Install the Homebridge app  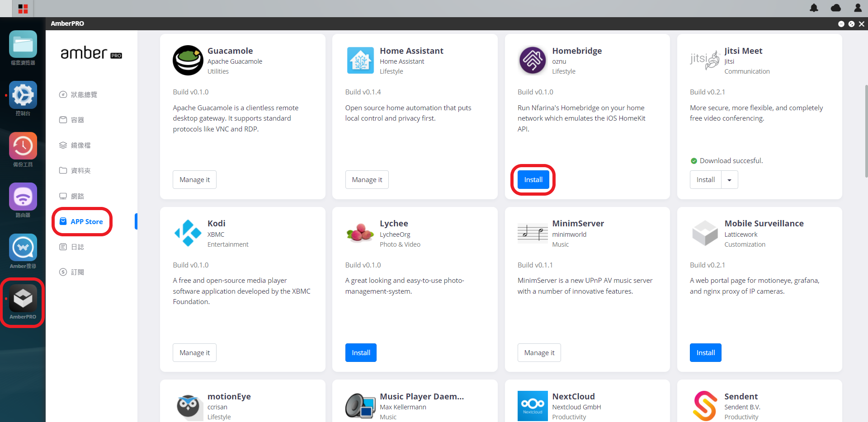click(x=533, y=180)
